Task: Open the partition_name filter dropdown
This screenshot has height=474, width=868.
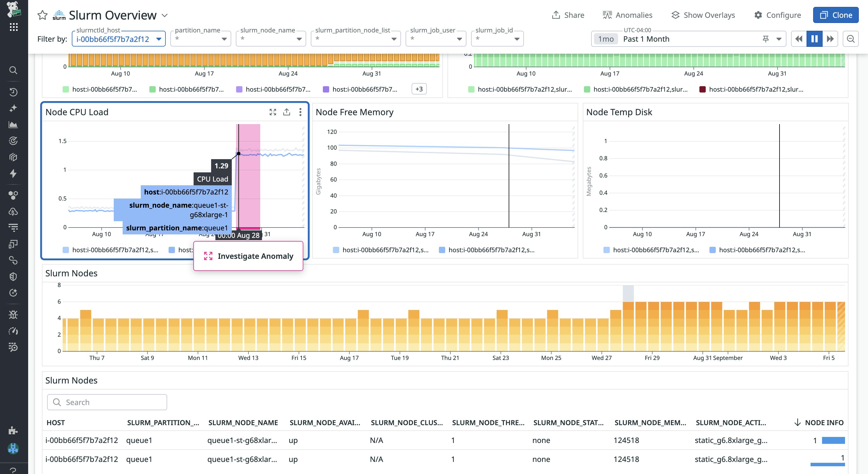Action: click(x=224, y=39)
